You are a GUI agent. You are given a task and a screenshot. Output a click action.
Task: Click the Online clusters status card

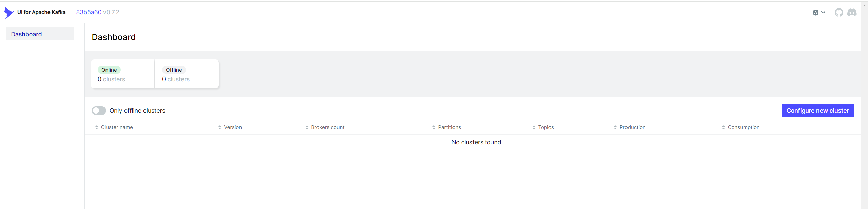[123, 74]
